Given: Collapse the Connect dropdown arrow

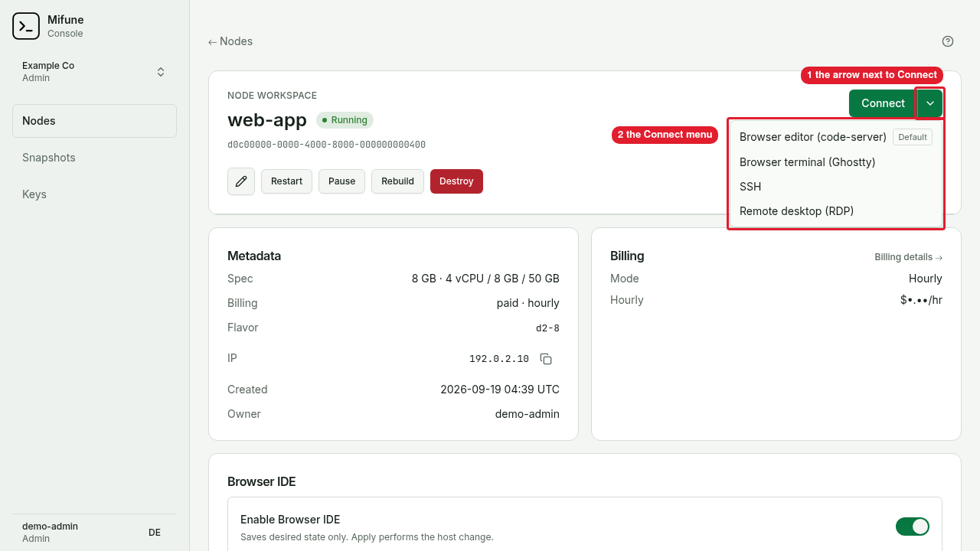Looking at the screenshot, I should [x=930, y=103].
